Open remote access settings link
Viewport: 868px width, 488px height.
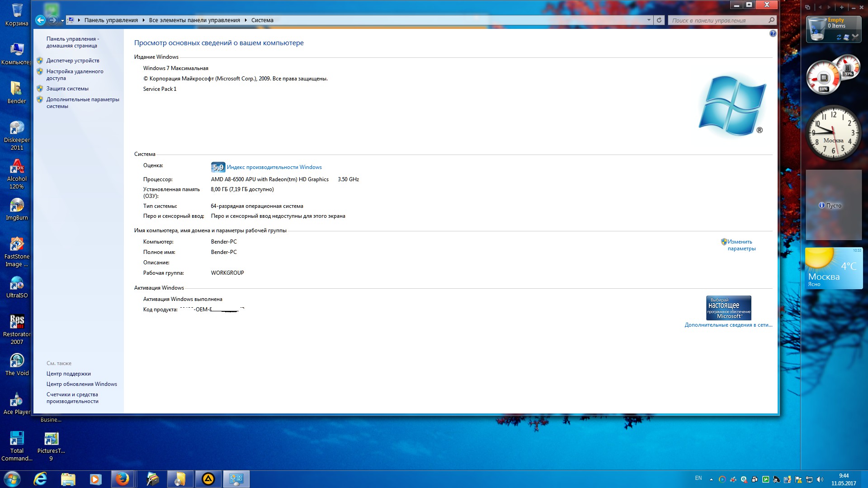coord(75,75)
